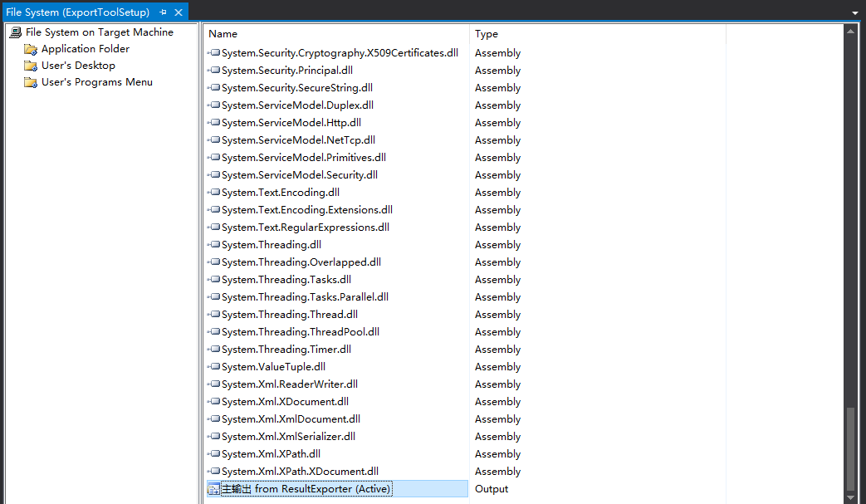The image size is (866, 504).
Task: Close the File System (ExportToolSetup) tab
Action: 179,12
